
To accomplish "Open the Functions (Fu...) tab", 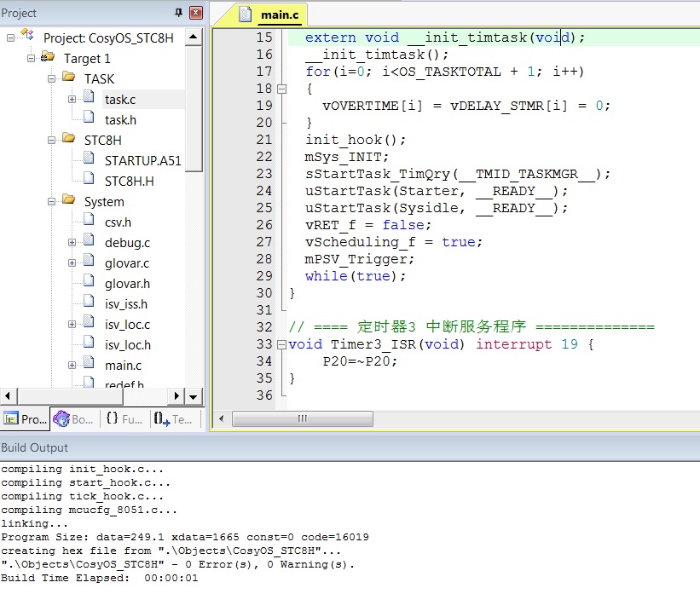I will tap(124, 419).
